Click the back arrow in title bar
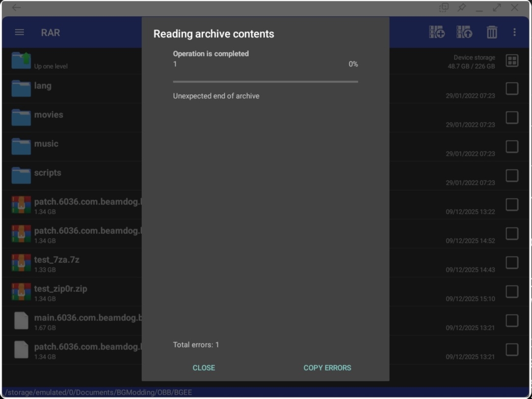 (x=16, y=8)
